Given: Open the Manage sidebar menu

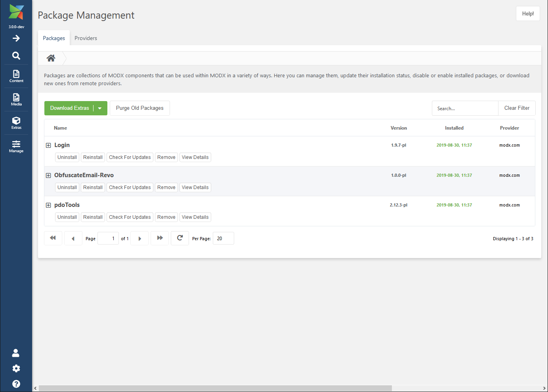Looking at the screenshot, I should (x=16, y=146).
